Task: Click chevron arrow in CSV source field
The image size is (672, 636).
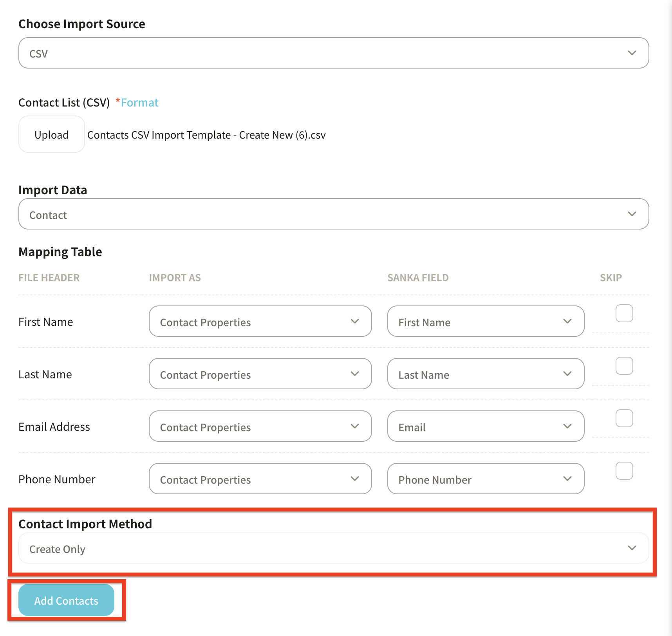Action: (632, 53)
